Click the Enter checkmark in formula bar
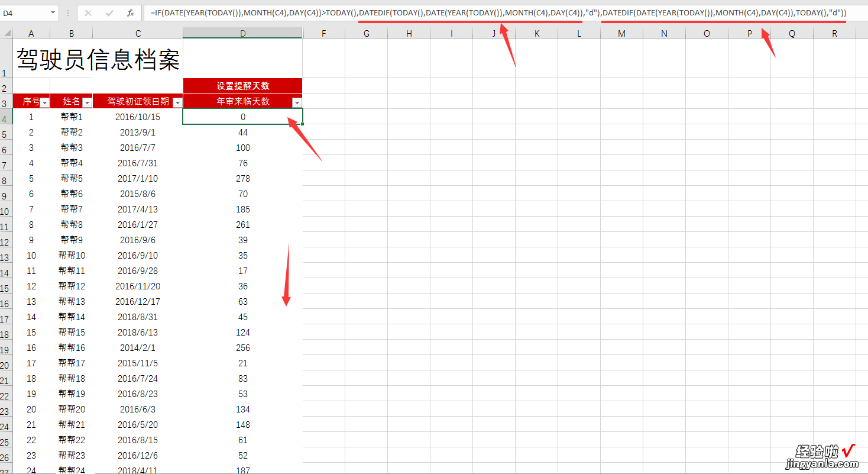This screenshot has height=474, width=868. tap(109, 12)
